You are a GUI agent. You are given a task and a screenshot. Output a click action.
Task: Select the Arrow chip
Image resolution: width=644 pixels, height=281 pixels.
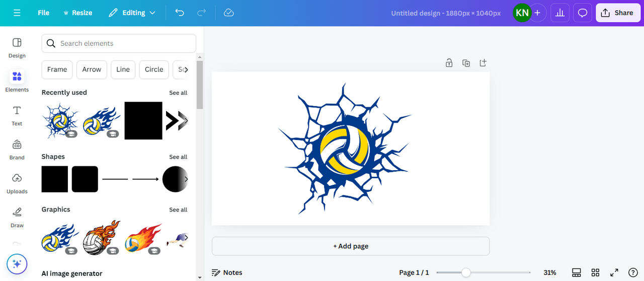coord(92,69)
